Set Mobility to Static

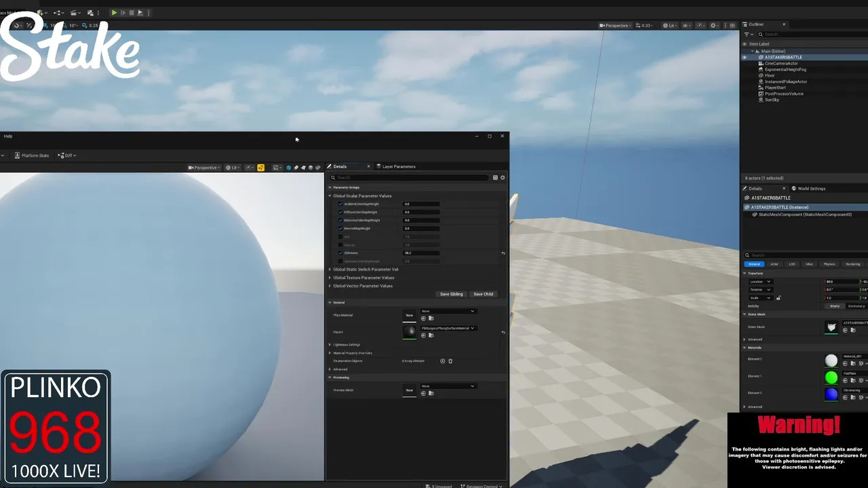tap(835, 306)
